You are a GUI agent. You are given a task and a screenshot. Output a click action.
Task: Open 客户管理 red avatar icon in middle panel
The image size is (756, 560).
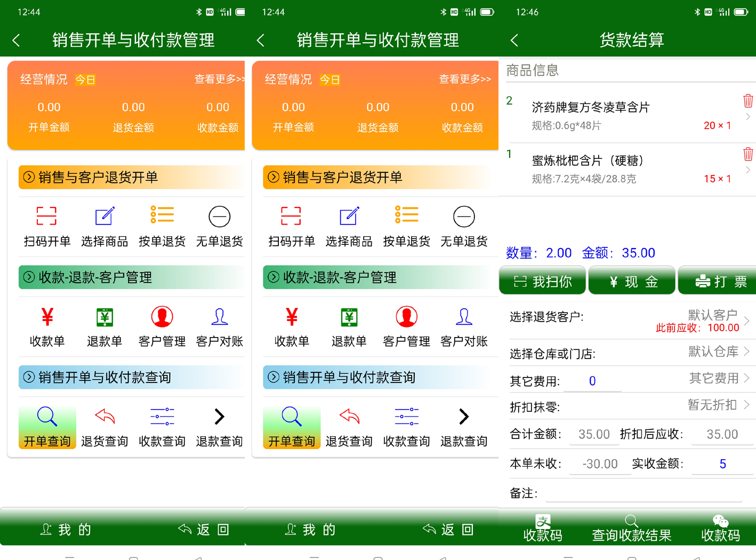click(x=406, y=317)
